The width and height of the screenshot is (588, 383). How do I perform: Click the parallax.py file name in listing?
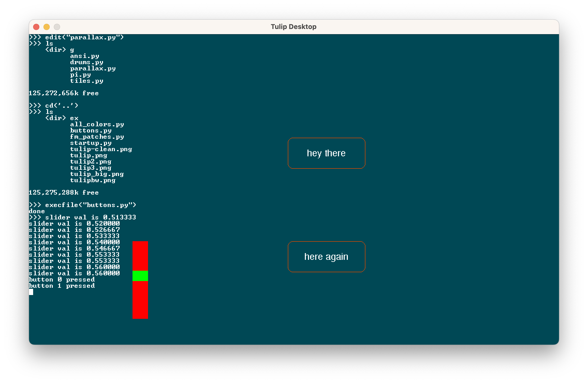click(x=93, y=68)
